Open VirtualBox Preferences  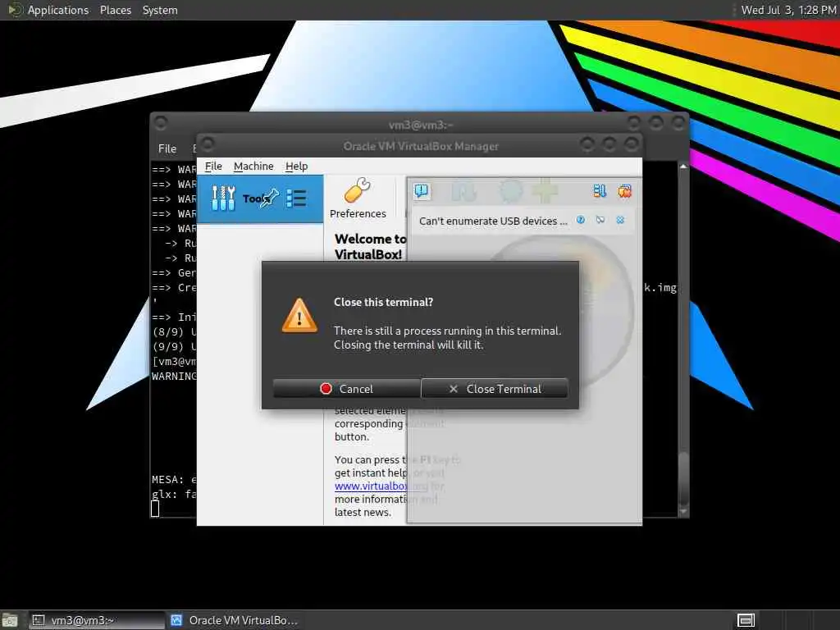pos(358,199)
